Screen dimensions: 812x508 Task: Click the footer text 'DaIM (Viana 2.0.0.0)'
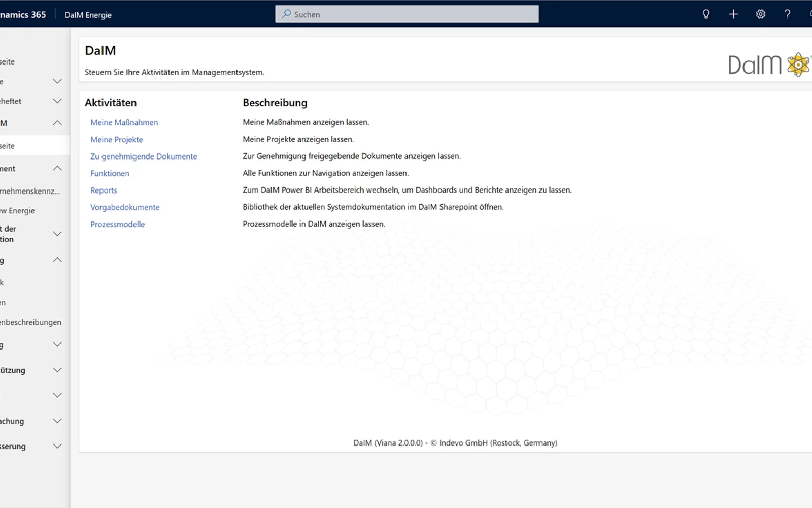[x=388, y=443]
